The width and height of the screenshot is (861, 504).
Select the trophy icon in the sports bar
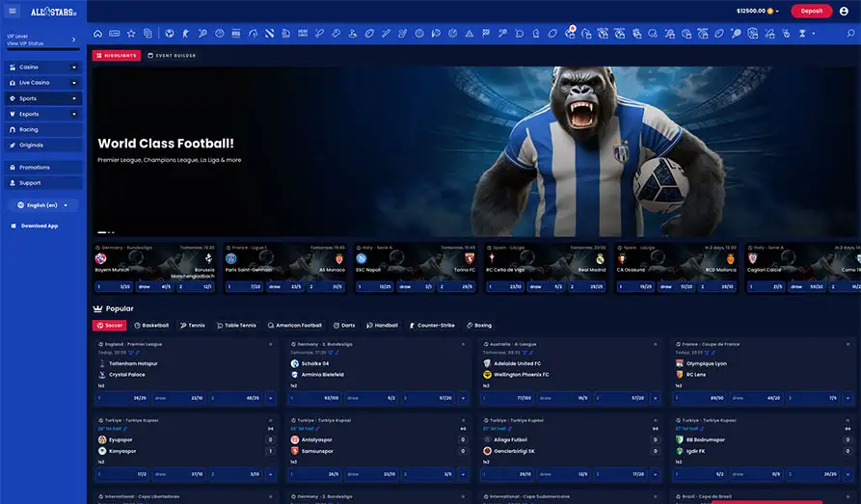coord(802,34)
